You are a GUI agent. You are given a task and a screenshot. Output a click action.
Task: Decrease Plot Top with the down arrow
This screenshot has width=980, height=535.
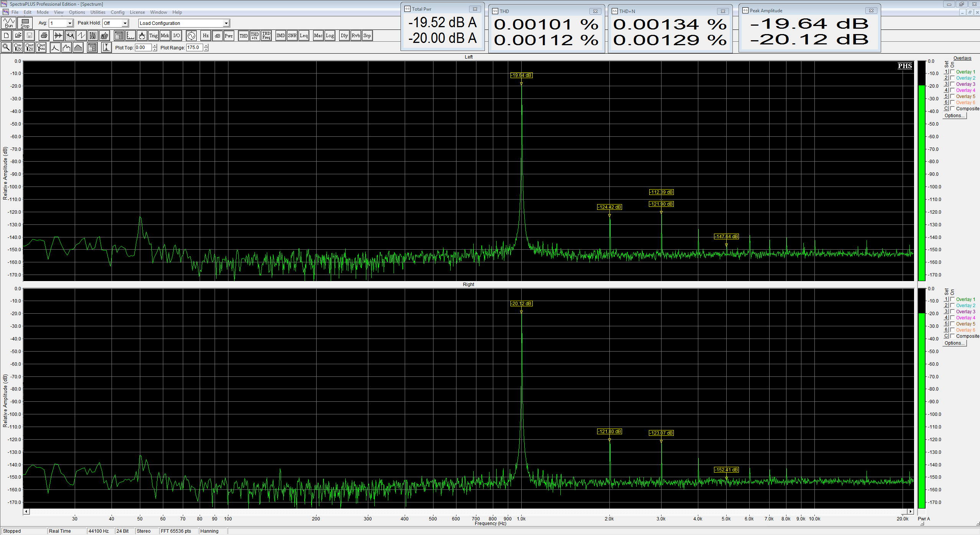tap(155, 49)
